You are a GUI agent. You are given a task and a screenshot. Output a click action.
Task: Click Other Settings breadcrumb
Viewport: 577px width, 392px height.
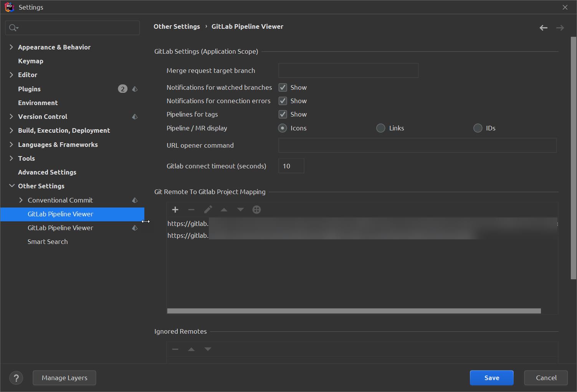177,26
